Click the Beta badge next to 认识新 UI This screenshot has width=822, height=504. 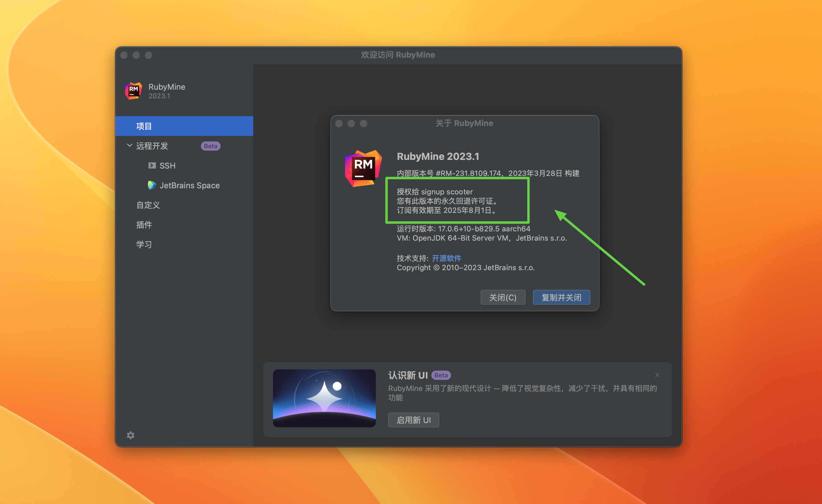(441, 375)
